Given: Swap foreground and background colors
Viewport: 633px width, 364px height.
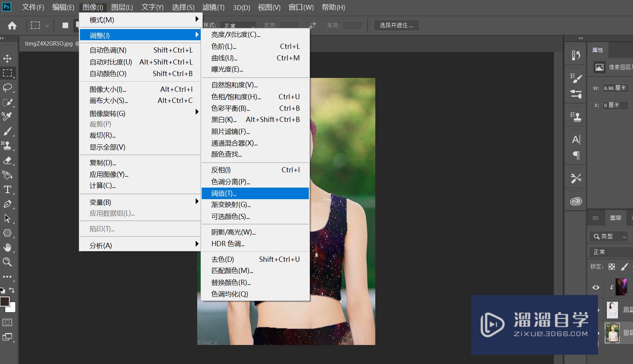Looking at the screenshot, I should click(12, 290).
